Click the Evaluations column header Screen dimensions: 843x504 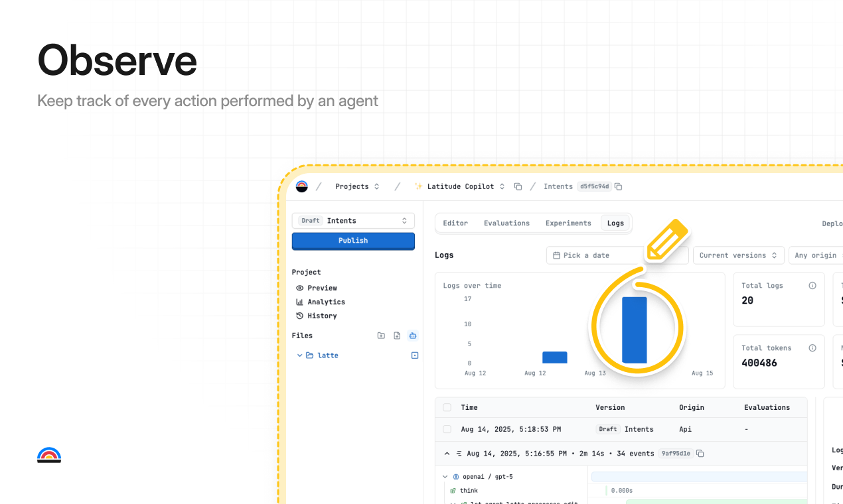point(767,407)
